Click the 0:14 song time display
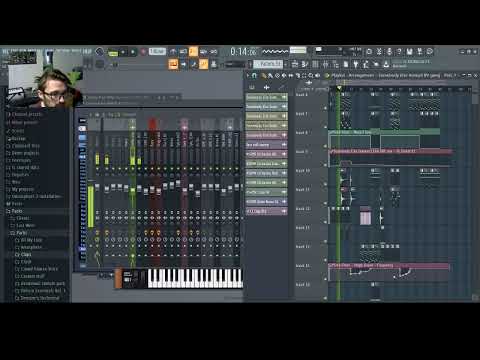The image size is (480, 360). tap(243, 52)
